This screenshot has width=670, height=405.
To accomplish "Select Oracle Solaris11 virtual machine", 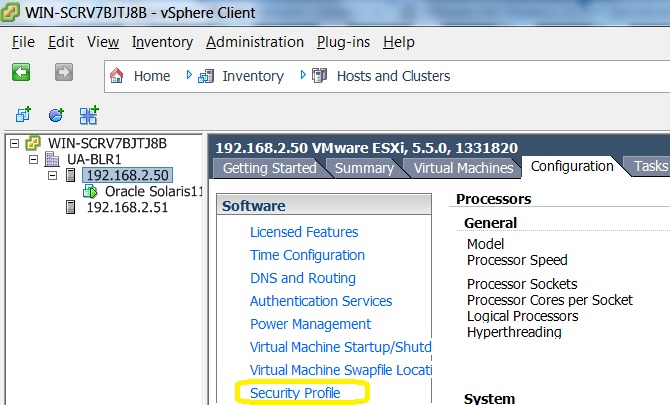I will pos(153,191).
